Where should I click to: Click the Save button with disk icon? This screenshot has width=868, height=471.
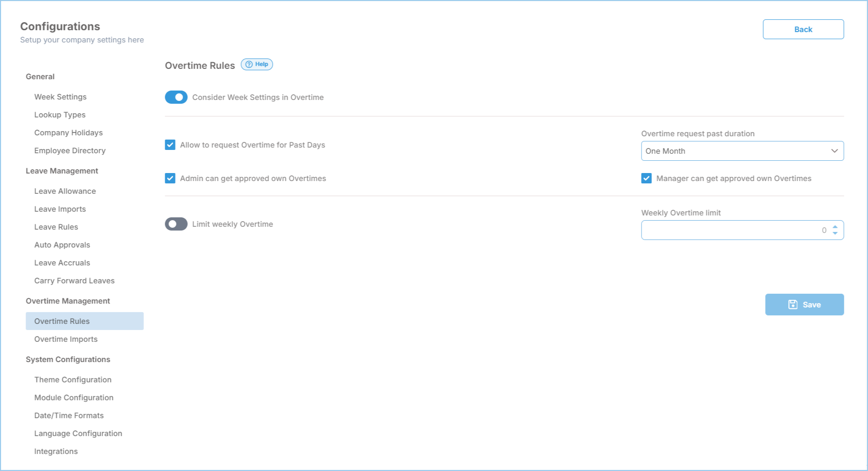[804, 305]
